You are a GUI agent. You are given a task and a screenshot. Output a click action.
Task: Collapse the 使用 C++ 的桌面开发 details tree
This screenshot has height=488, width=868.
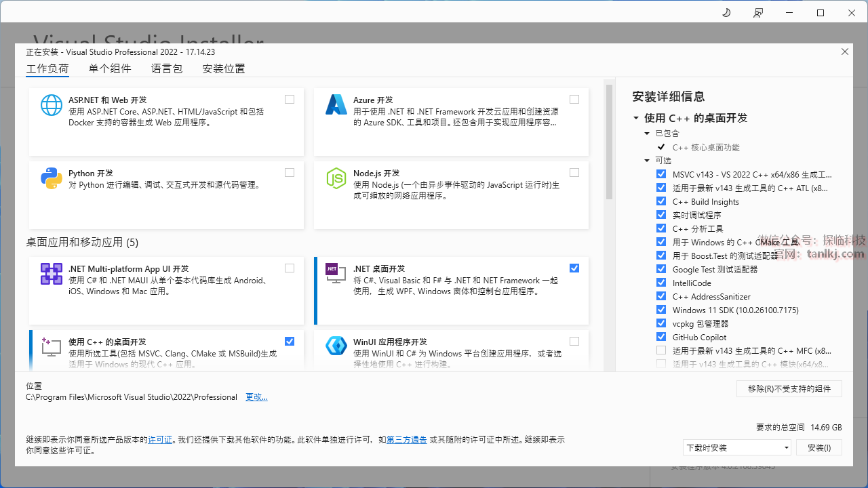click(x=636, y=118)
